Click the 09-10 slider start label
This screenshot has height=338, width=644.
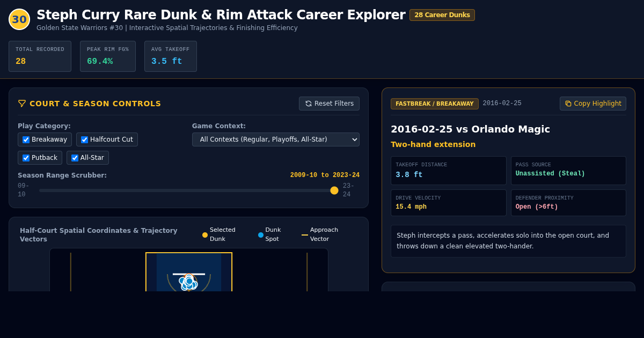[23, 190]
